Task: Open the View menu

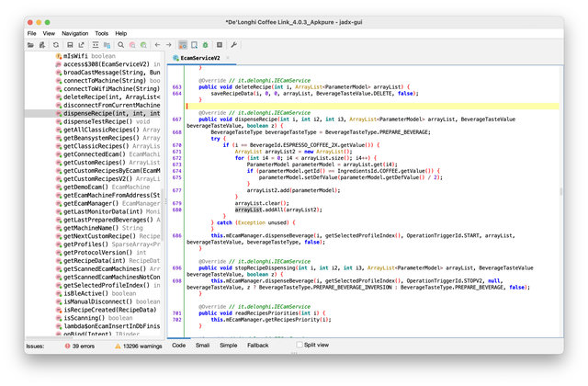Action: [49, 33]
